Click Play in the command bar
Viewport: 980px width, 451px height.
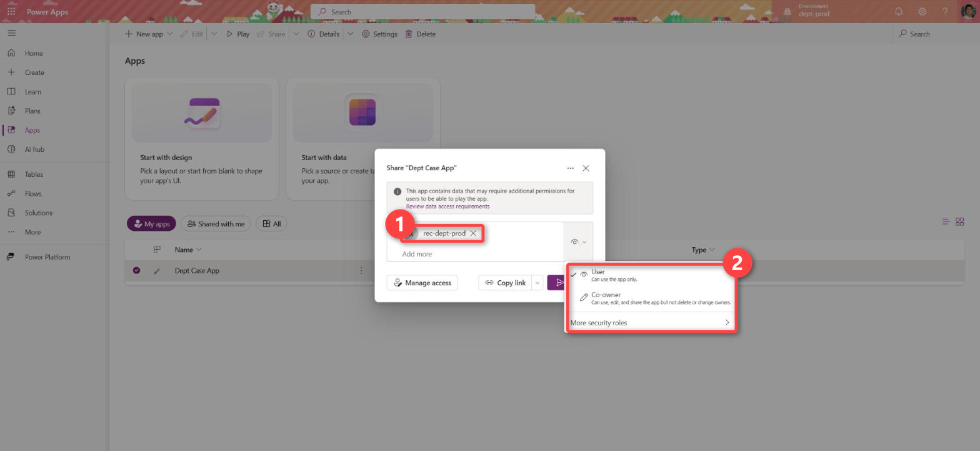point(237,34)
